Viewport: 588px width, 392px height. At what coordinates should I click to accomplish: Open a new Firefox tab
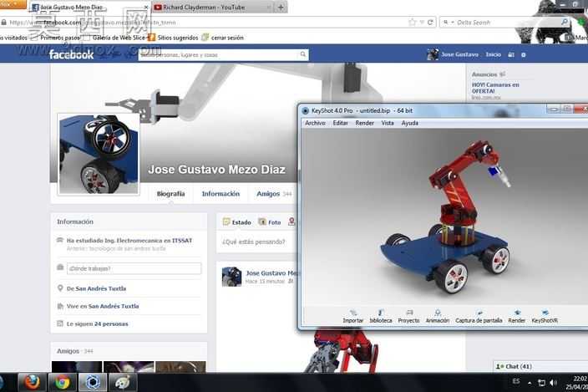pos(281,8)
